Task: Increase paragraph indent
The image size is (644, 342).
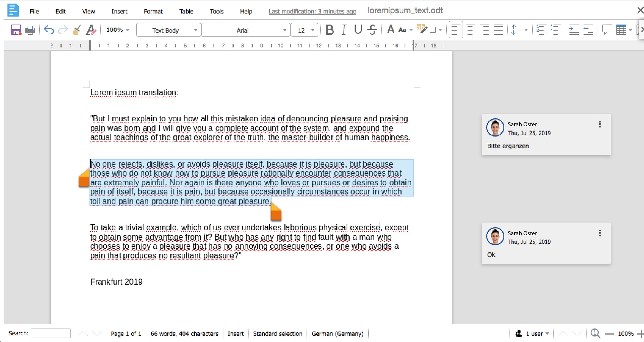Action: pos(574,30)
